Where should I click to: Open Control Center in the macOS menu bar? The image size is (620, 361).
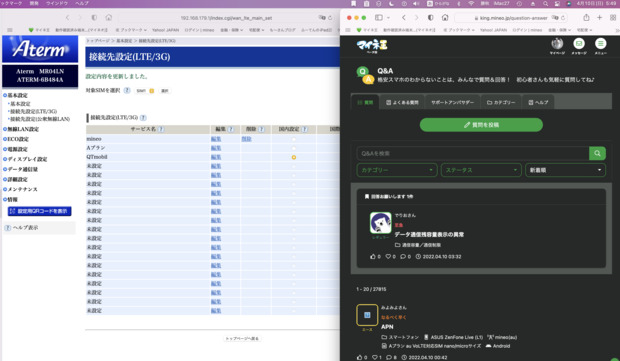557,4
